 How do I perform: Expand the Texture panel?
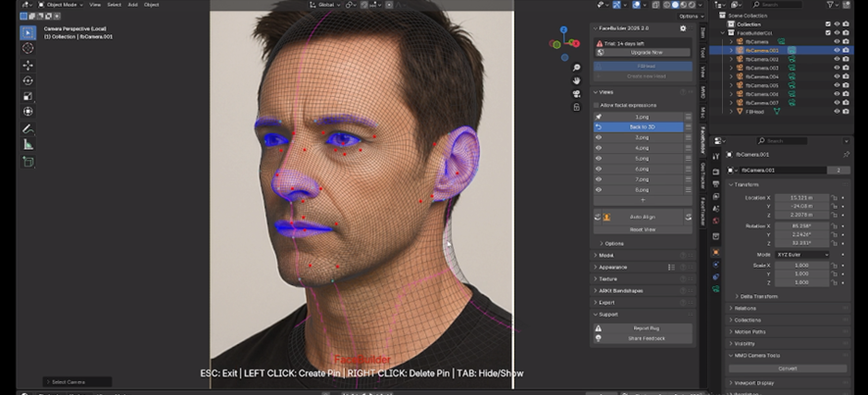tap(607, 278)
